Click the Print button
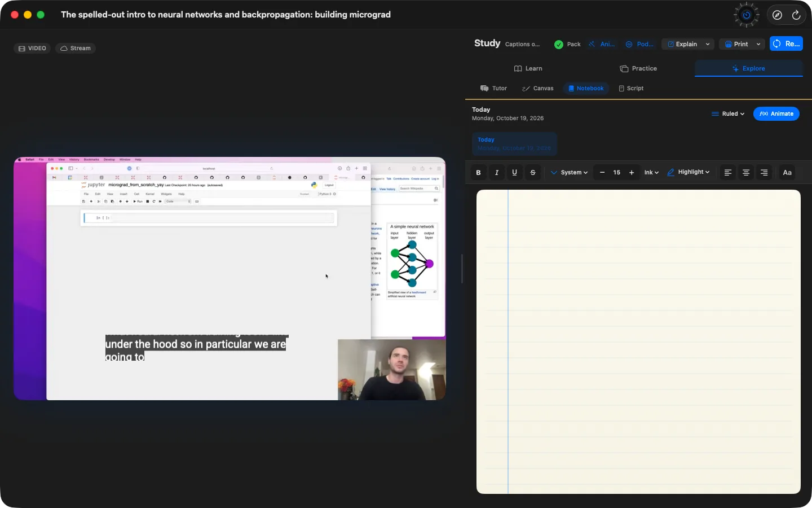 point(736,44)
